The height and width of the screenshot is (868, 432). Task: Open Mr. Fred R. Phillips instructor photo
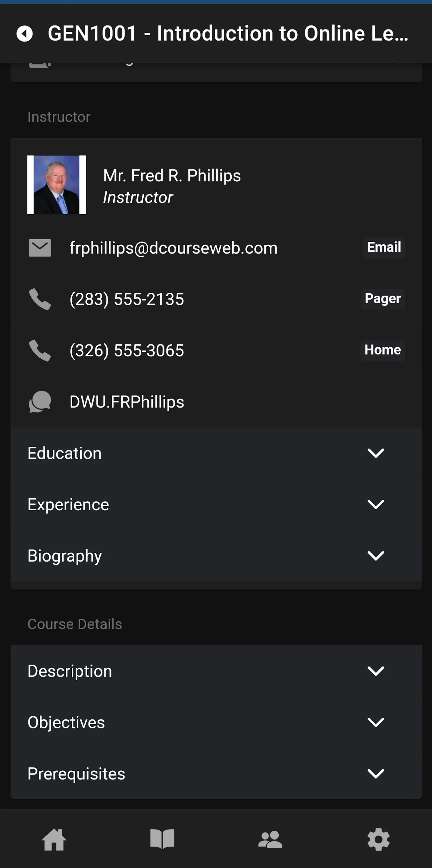[57, 185]
